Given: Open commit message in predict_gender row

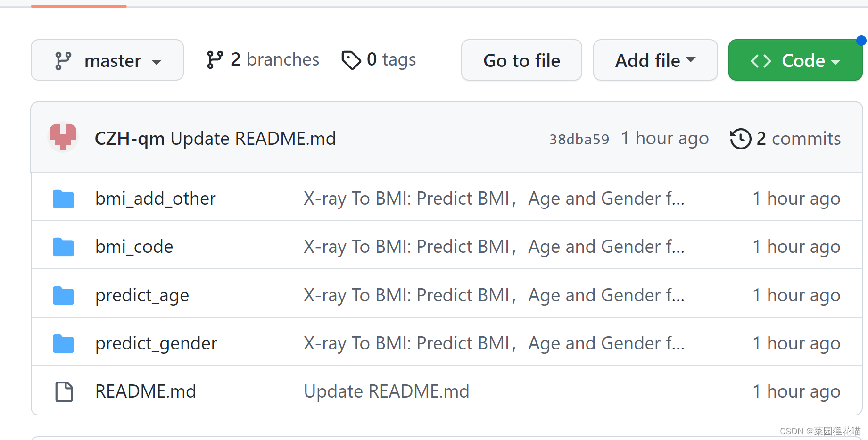Looking at the screenshot, I should coord(494,343).
